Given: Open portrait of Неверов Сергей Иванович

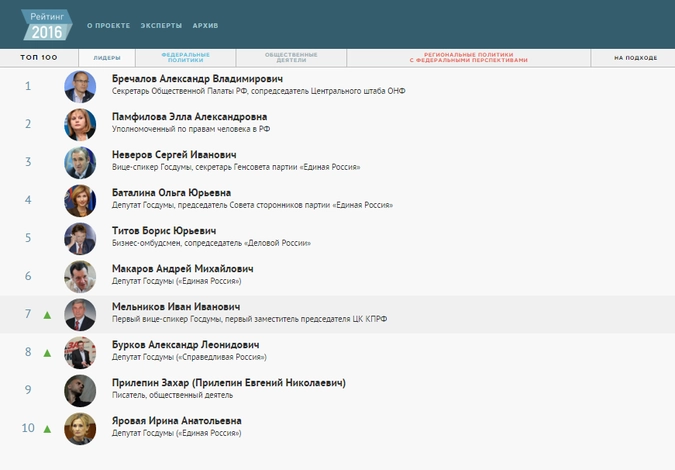Looking at the screenshot, I should [x=80, y=163].
